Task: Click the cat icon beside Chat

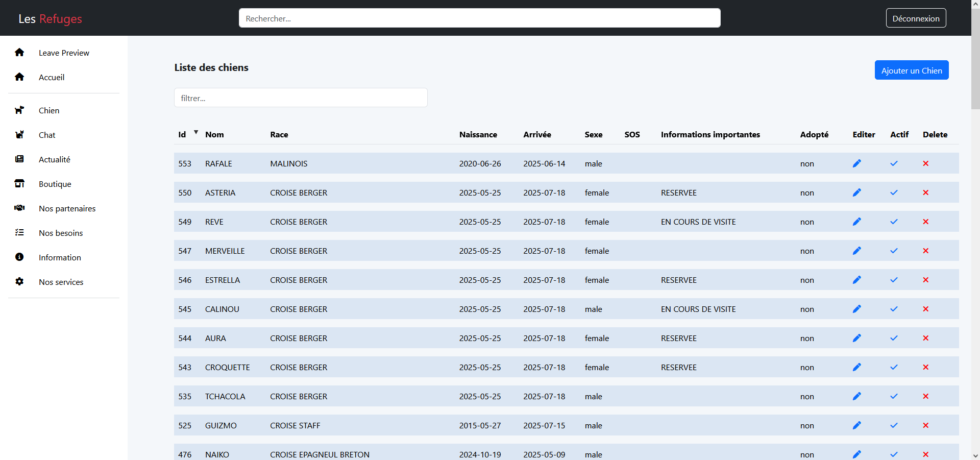Action: tap(19, 135)
